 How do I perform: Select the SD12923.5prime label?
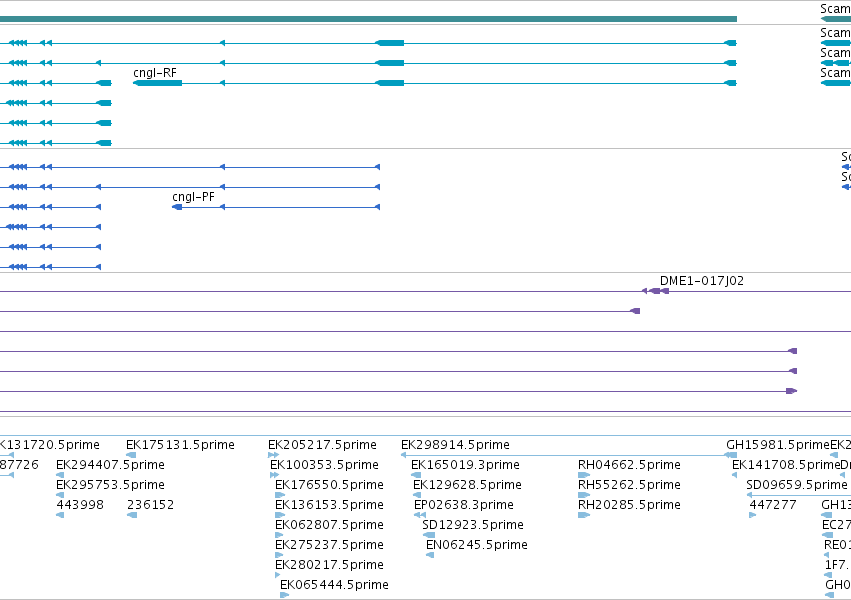pos(473,525)
